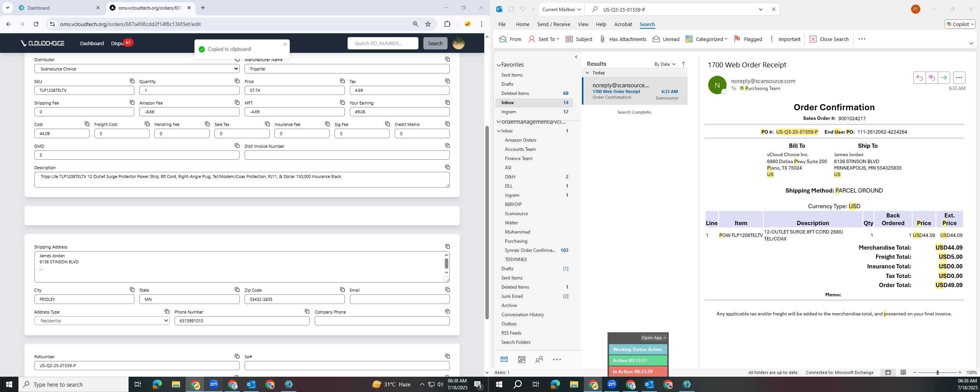Adjust the Outlook zoom slider
This screenshot has width=980, height=392.
coord(938,372)
